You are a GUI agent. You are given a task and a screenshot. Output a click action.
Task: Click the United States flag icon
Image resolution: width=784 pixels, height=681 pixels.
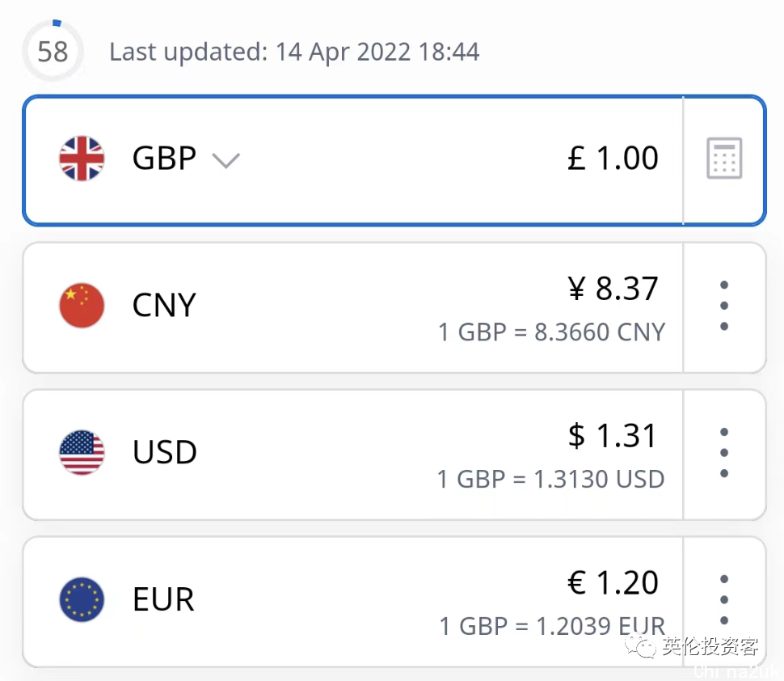[82, 452]
